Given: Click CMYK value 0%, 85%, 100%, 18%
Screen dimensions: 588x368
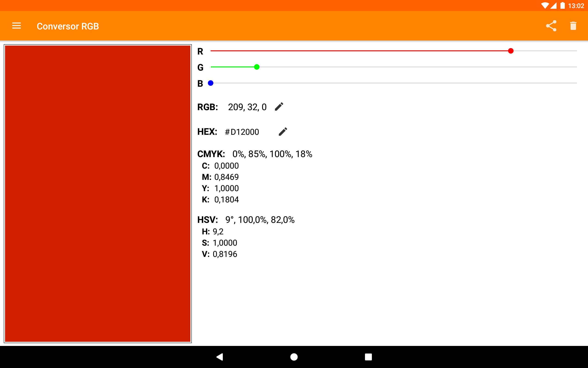Looking at the screenshot, I should [x=272, y=154].
